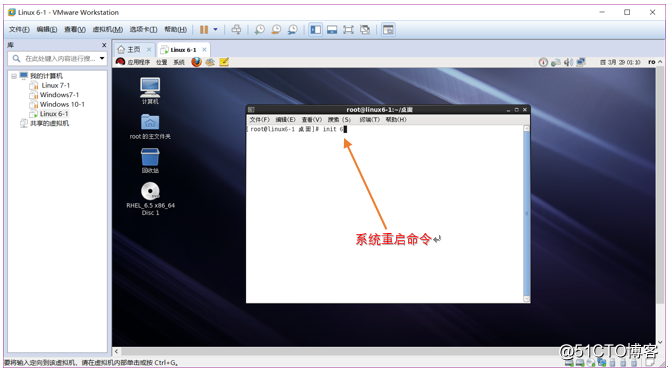This screenshot has height=370, width=668.
Task: Close the Linux 6-1 tab
Action: [204, 49]
